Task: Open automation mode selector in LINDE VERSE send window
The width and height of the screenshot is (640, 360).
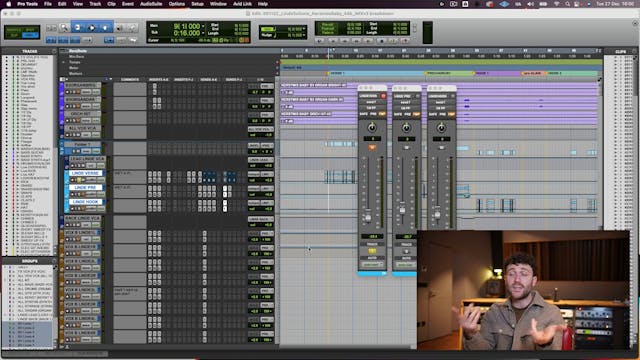Action: coord(372,265)
